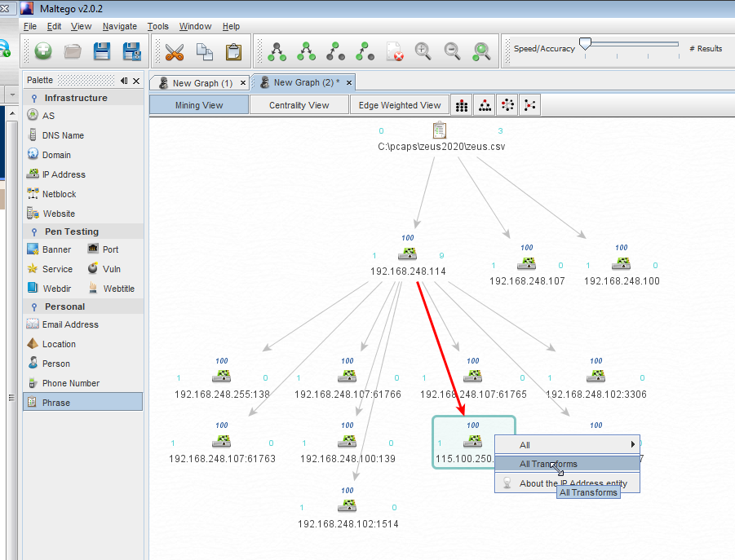
Task: Collapse the Personal palette section
Action: [x=33, y=307]
